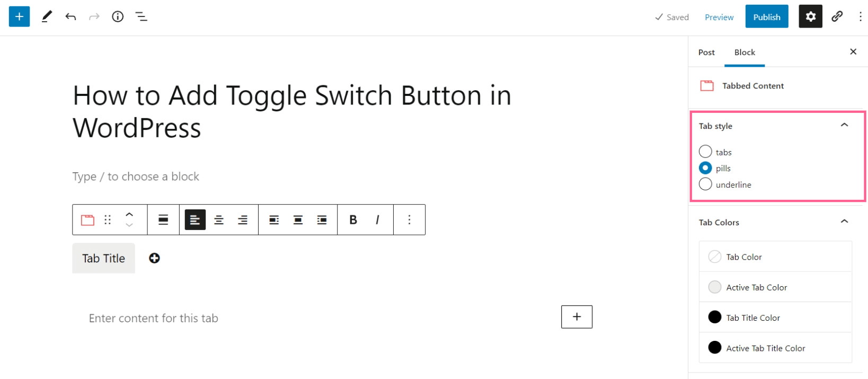The width and height of the screenshot is (868, 379).
Task: Apply italic formatting in the block toolbar
Action: (x=377, y=219)
